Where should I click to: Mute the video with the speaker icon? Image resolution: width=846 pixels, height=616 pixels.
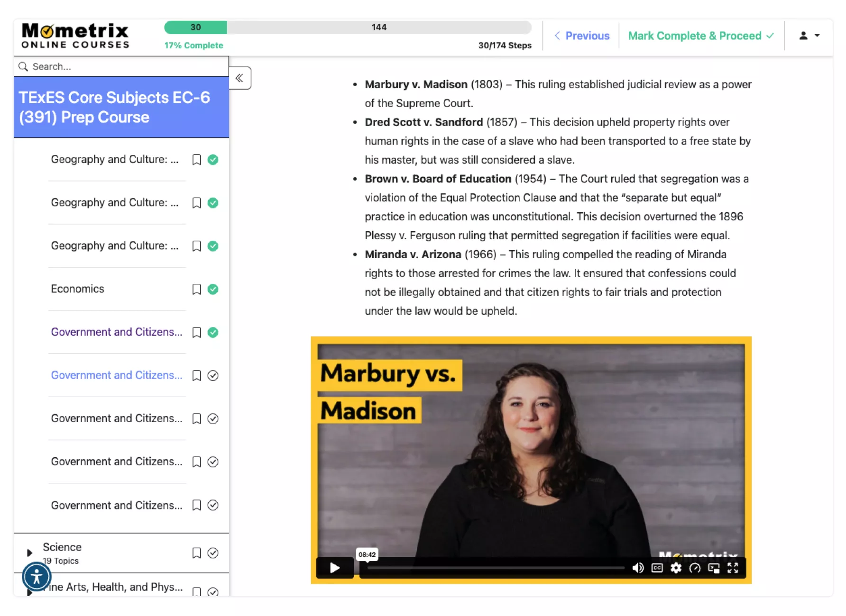click(x=638, y=568)
